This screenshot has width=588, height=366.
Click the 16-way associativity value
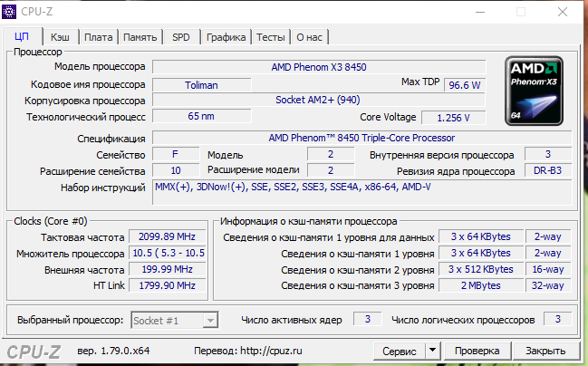tap(548, 269)
